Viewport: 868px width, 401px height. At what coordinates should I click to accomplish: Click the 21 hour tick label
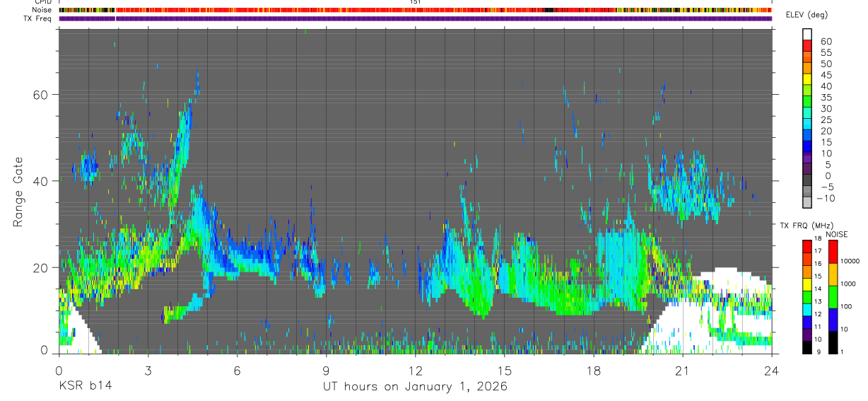(683, 371)
